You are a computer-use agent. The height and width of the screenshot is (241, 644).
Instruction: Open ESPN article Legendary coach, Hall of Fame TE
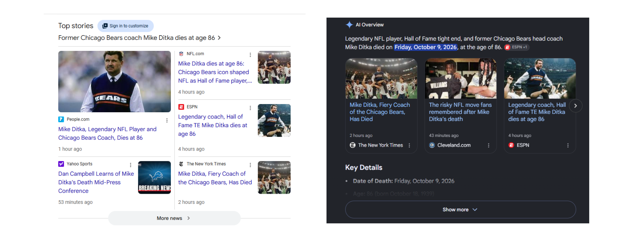tap(213, 125)
